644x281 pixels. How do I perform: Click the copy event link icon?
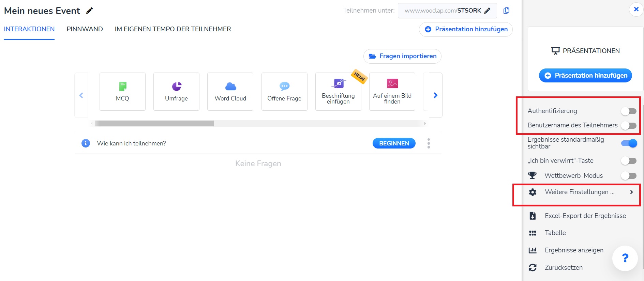[x=506, y=11]
